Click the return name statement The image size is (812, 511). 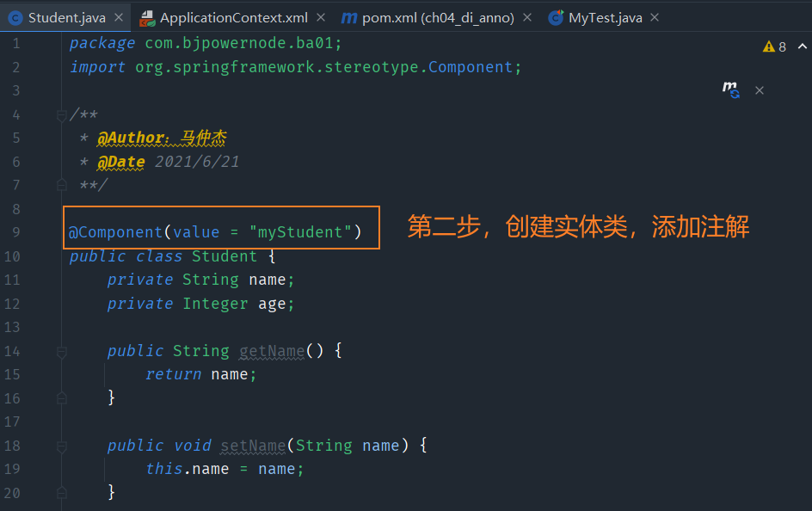(201, 374)
